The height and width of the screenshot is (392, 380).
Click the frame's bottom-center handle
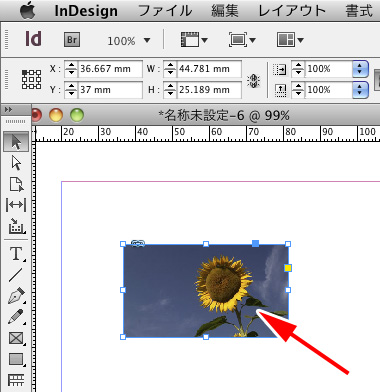click(x=206, y=337)
